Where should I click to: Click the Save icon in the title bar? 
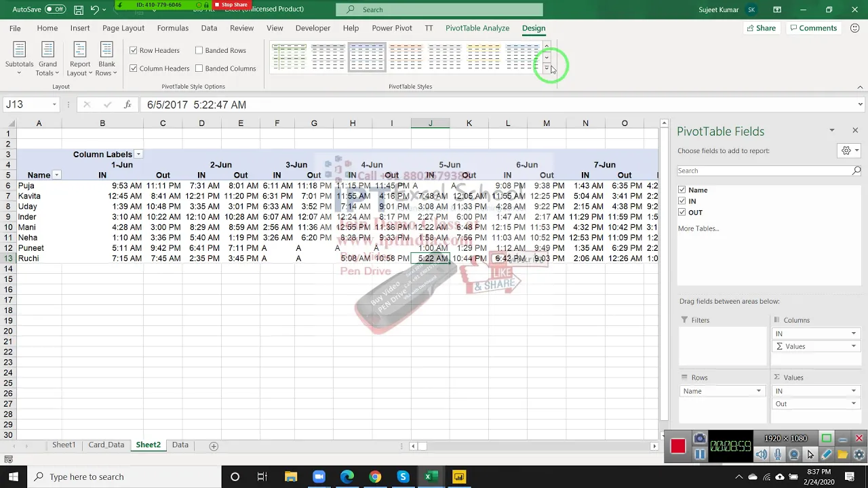[x=79, y=9]
